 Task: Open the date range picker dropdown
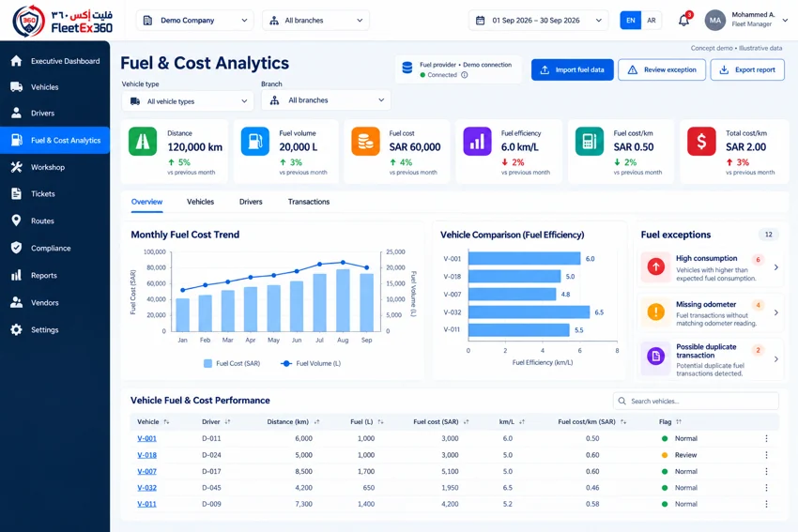pyautogui.click(x=538, y=21)
